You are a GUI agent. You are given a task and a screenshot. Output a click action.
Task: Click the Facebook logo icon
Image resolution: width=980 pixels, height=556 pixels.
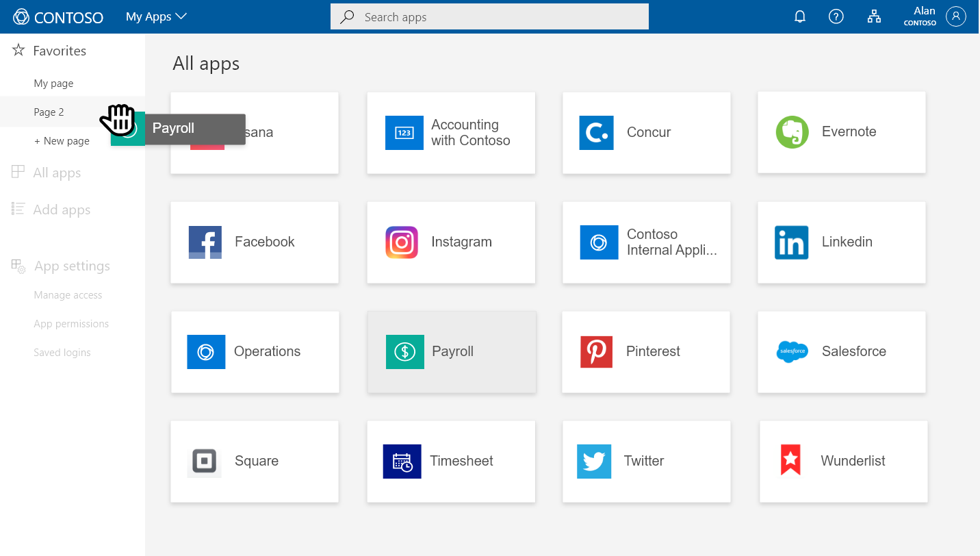pyautogui.click(x=205, y=242)
